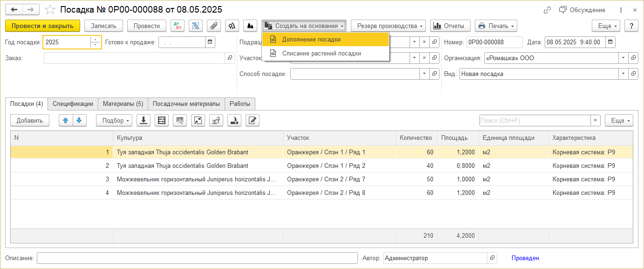Image resolution: width=644 pixels, height=269 pixels.
Task: Open attached files via the paperclip icon
Action: 214,26
